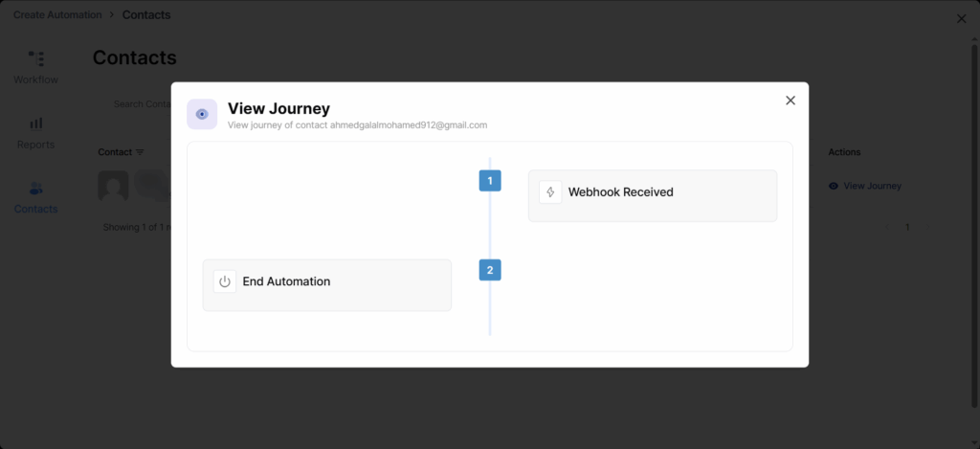Image resolution: width=980 pixels, height=449 pixels.
Task: Go to next page with pagination arrow
Action: [x=927, y=227]
